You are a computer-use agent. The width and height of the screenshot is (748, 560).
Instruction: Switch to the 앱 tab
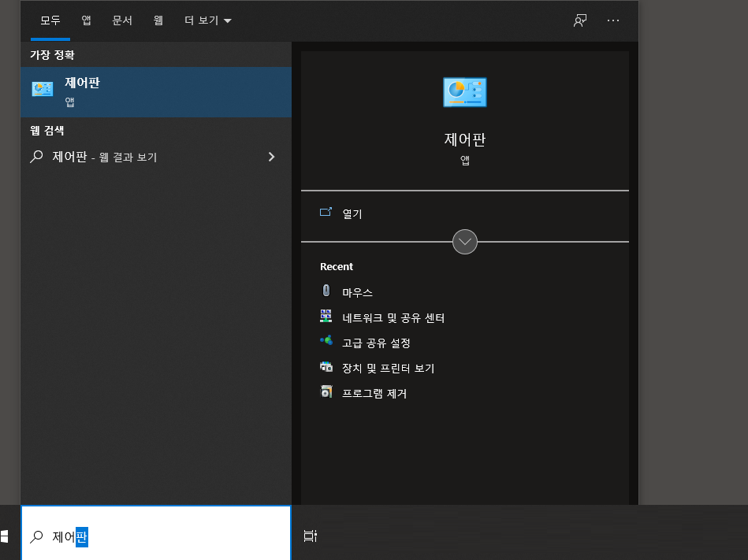(x=87, y=20)
